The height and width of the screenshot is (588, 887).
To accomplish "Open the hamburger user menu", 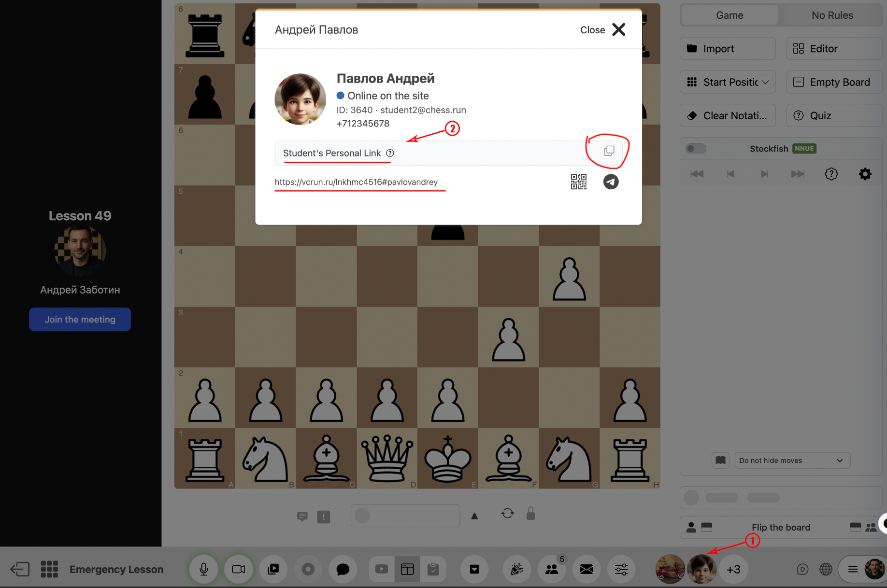I will (853, 569).
